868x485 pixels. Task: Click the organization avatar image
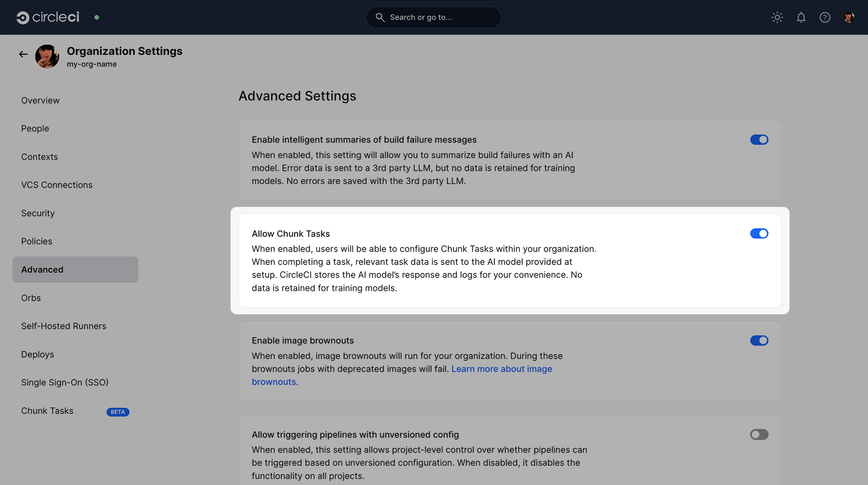pyautogui.click(x=47, y=56)
